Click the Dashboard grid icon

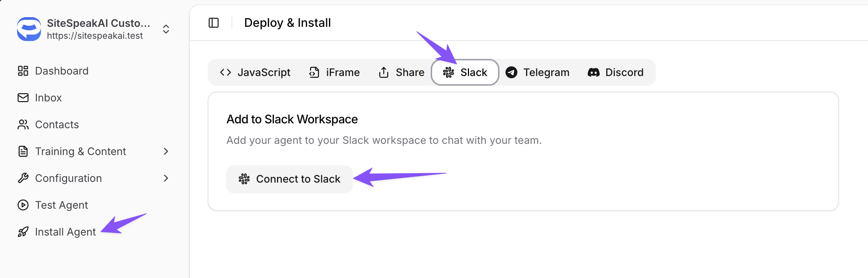[x=23, y=71]
